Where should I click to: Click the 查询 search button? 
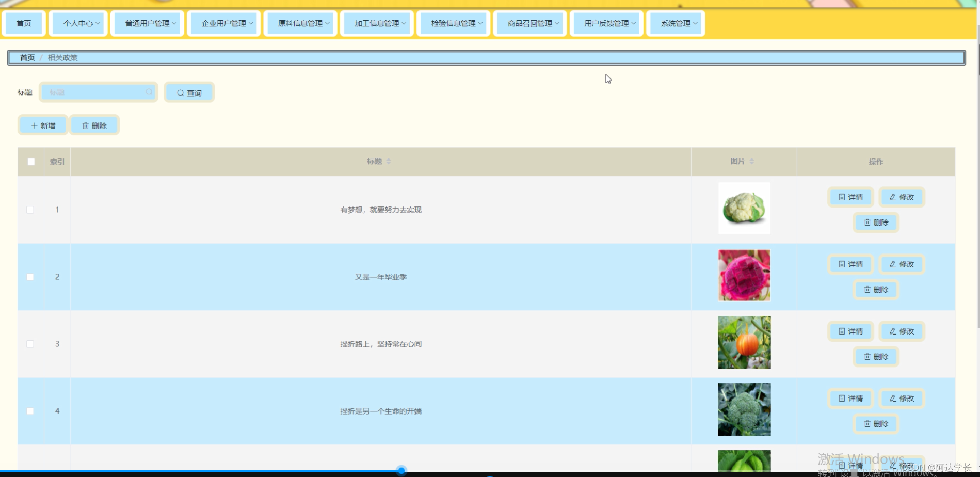click(x=189, y=92)
